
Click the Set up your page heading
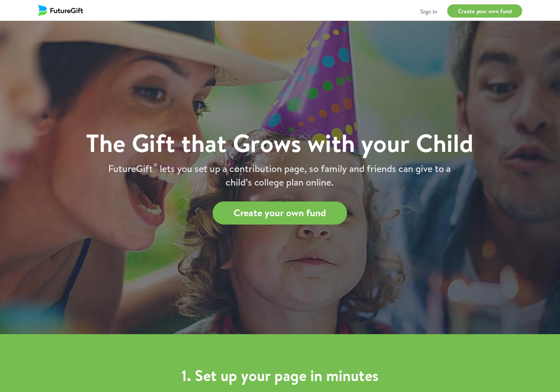[280, 376]
